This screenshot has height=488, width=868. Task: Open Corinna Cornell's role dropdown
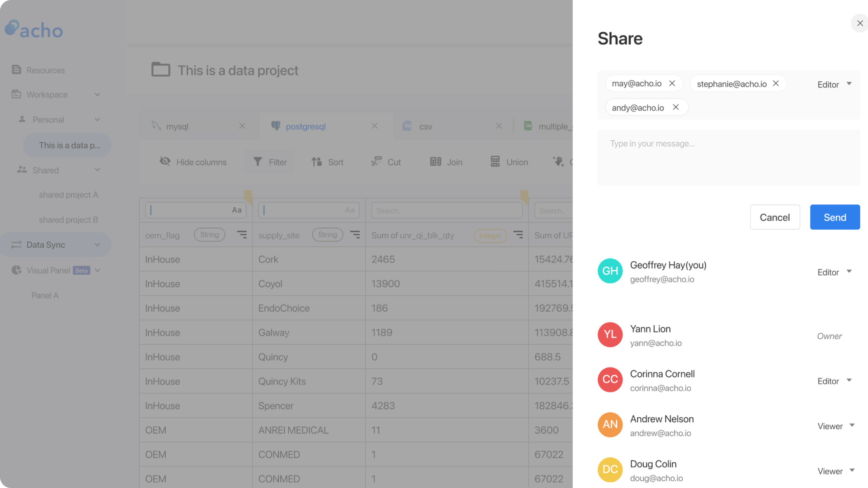[834, 381]
